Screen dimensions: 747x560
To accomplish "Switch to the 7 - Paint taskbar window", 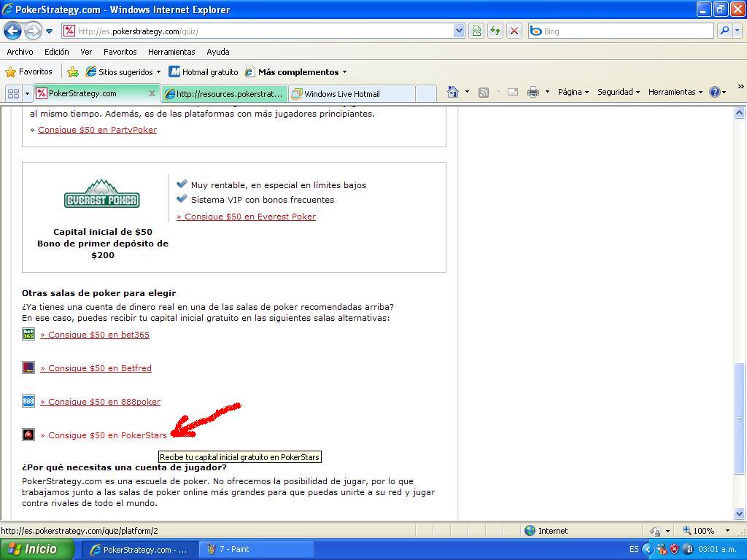I will [258, 550].
